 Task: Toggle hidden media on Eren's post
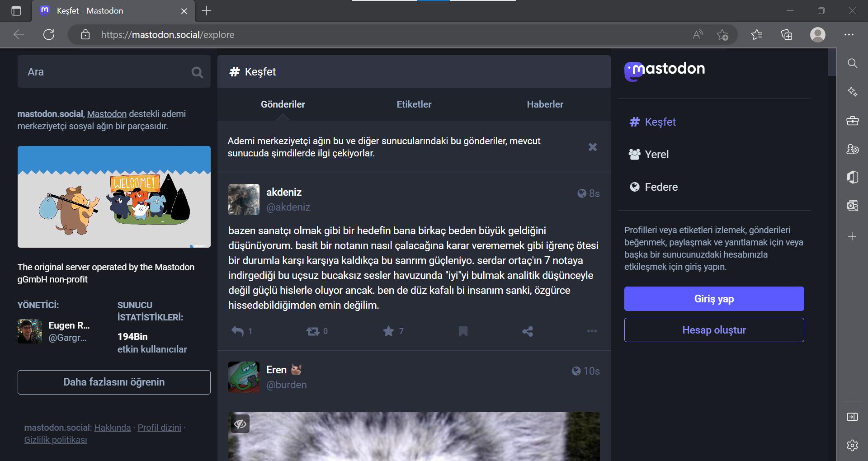coord(240,423)
